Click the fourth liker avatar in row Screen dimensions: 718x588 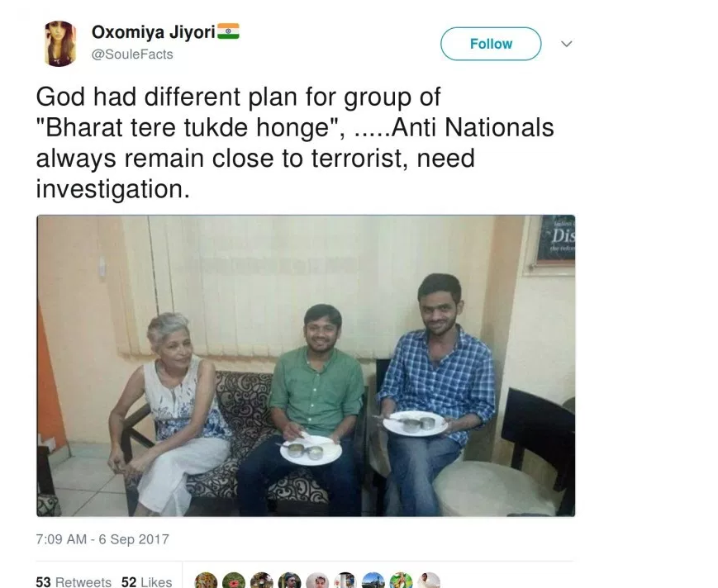click(289, 580)
